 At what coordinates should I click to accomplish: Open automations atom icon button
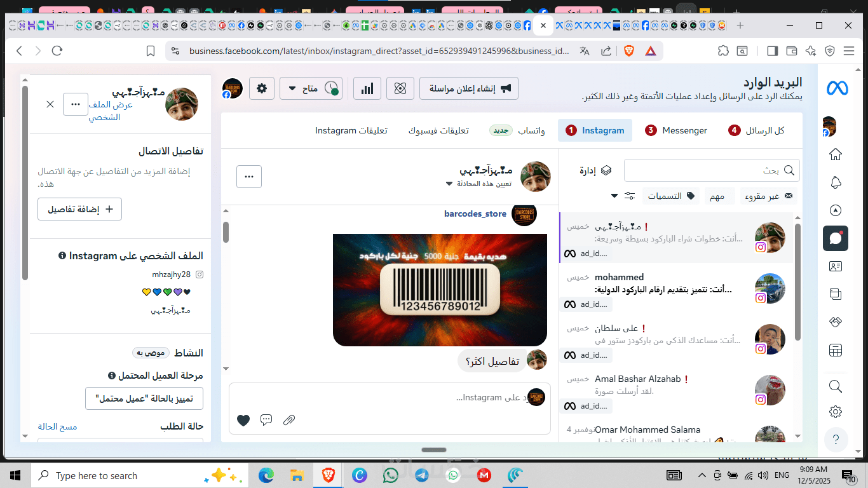400,88
